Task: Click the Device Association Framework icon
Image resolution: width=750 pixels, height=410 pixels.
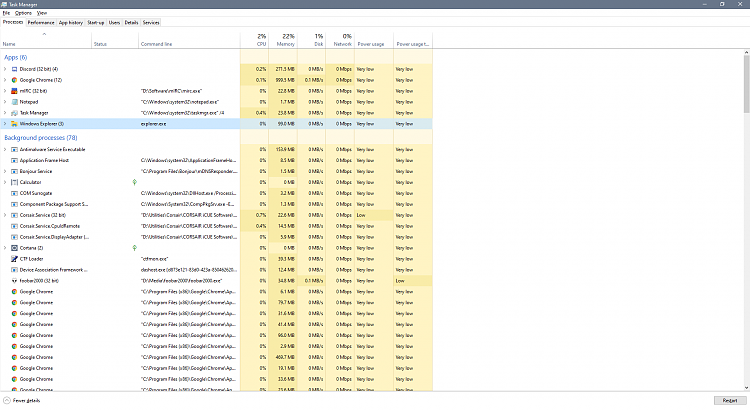Action: coord(14,270)
